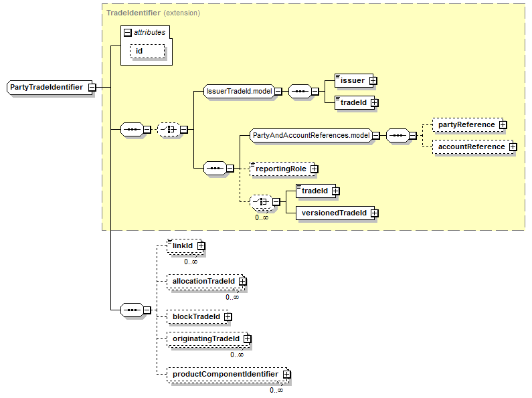
Task: Expand the reportingRole element
Action: (x=315, y=169)
